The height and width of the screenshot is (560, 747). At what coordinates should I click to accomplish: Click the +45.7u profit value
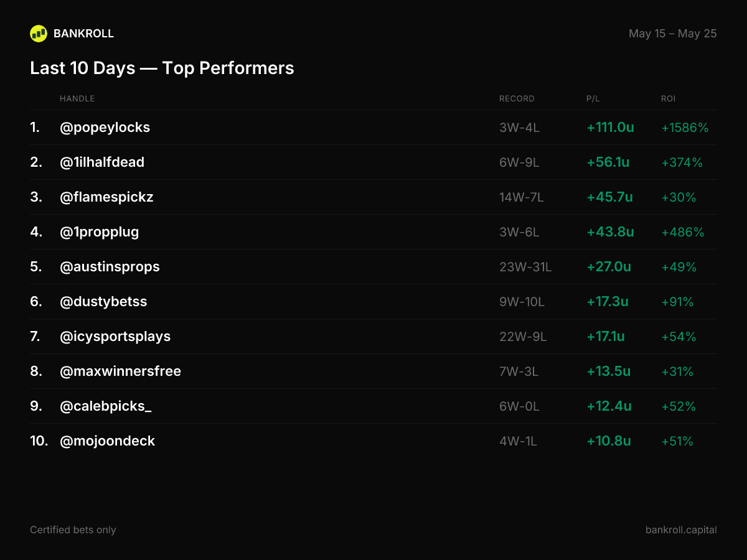(x=609, y=197)
